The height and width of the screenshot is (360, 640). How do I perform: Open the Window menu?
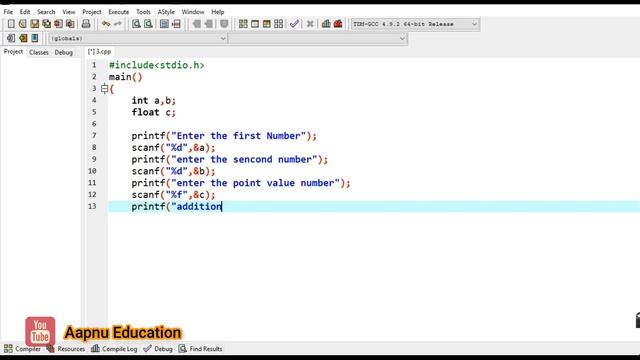(193, 12)
